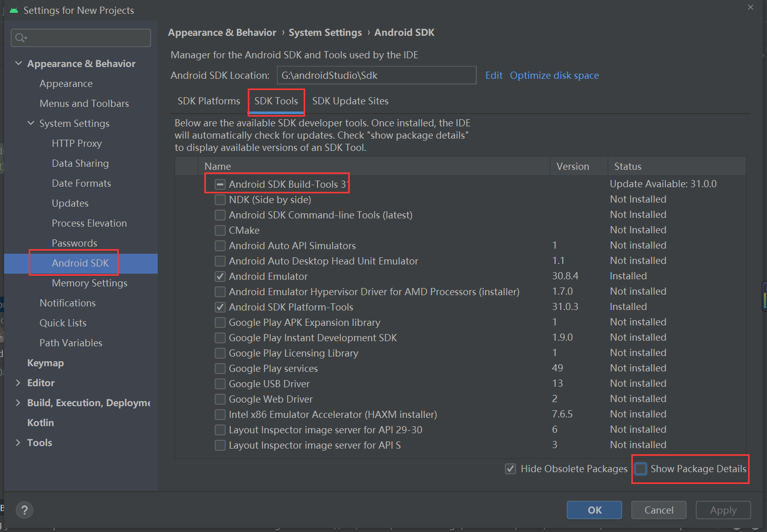Viewport: 767px width, 532px height.
Task: Click the OK button
Action: [x=594, y=509]
